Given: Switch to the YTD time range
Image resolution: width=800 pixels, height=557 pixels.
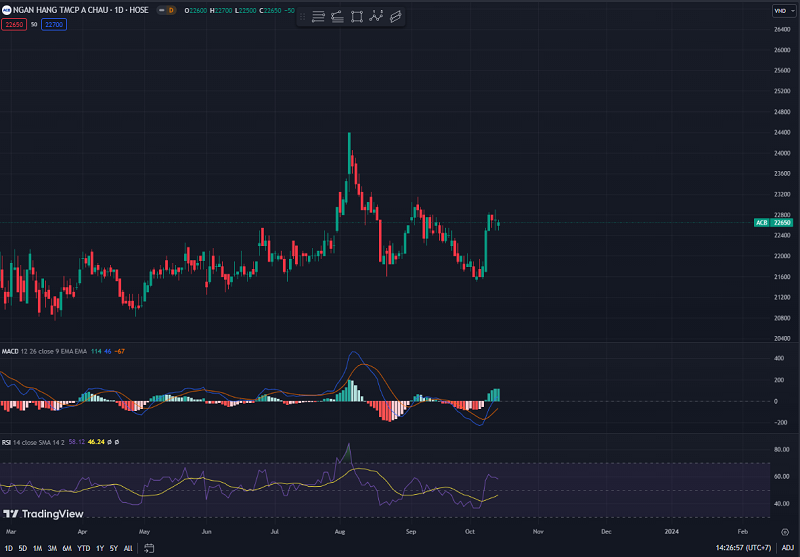Looking at the screenshot, I should [82, 548].
